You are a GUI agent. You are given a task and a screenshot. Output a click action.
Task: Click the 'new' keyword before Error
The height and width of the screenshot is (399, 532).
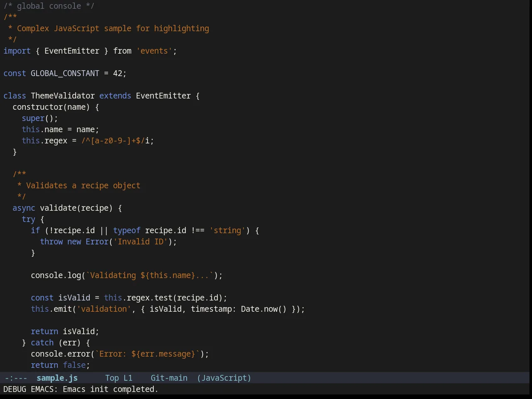[74, 241]
